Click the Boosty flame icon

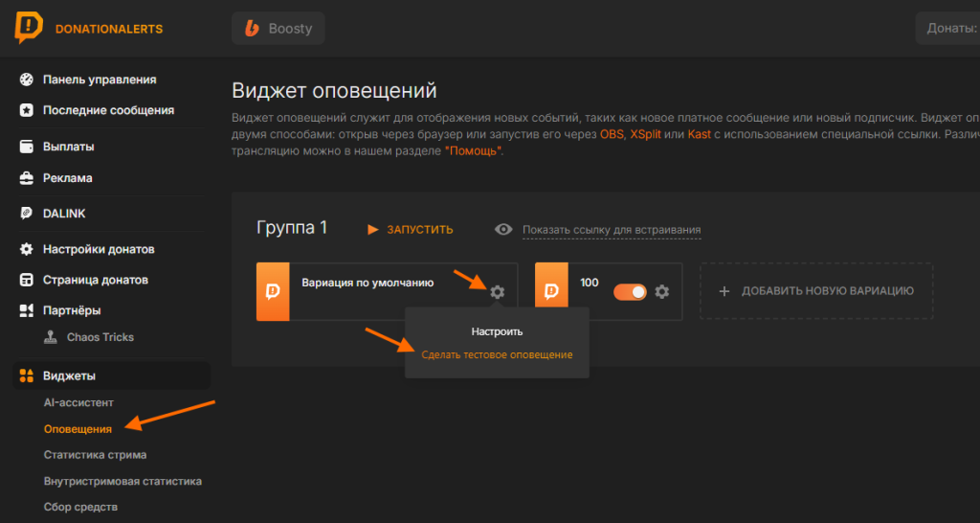(253, 28)
